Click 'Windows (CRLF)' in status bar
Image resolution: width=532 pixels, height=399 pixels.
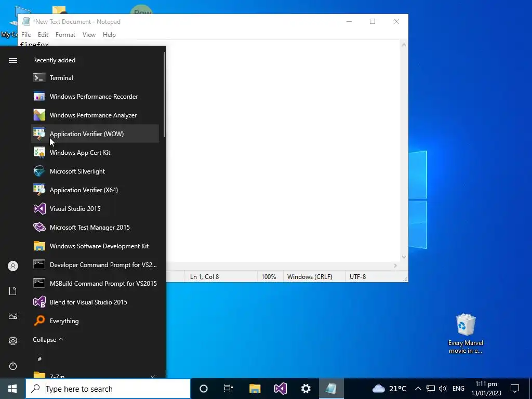(x=310, y=277)
